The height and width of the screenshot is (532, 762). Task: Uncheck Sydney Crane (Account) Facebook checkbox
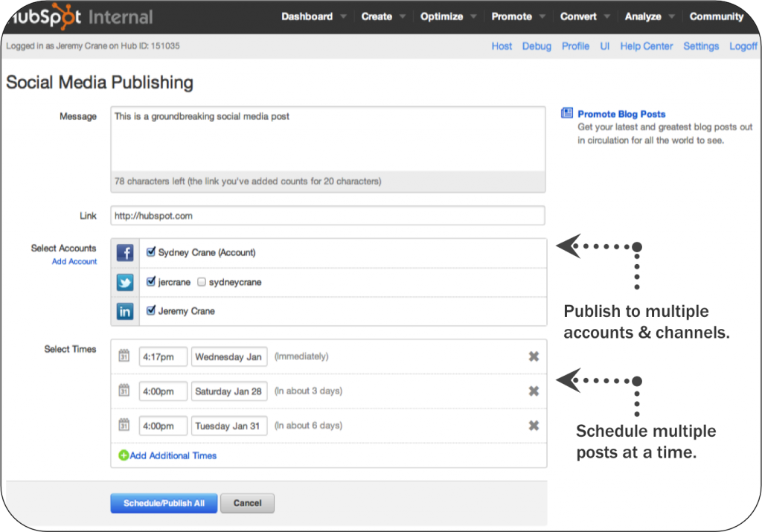[151, 251]
